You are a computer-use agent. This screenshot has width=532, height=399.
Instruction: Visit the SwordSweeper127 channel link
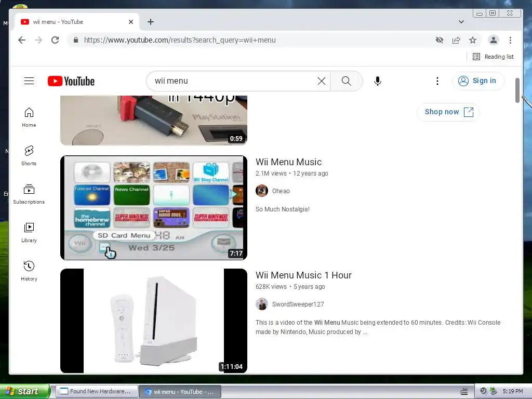coord(298,304)
